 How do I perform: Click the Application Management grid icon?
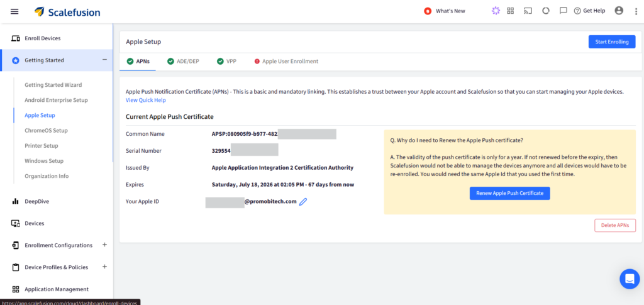[x=16, y=289]
